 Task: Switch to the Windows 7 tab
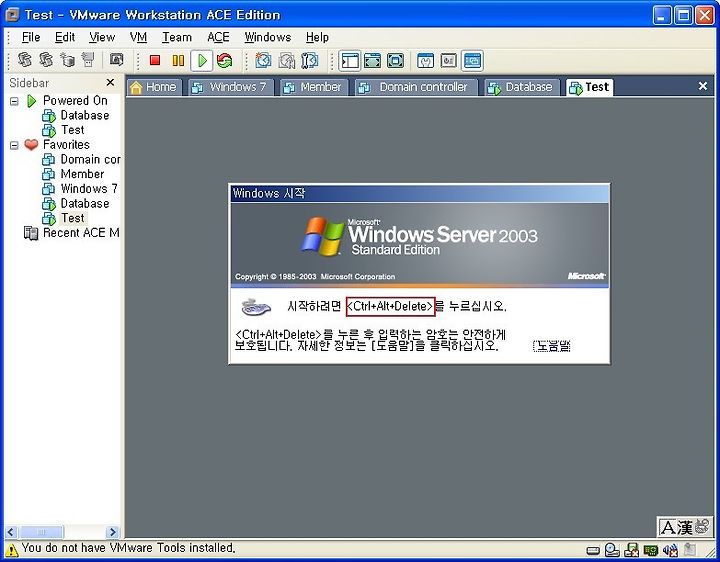(231, 87)
